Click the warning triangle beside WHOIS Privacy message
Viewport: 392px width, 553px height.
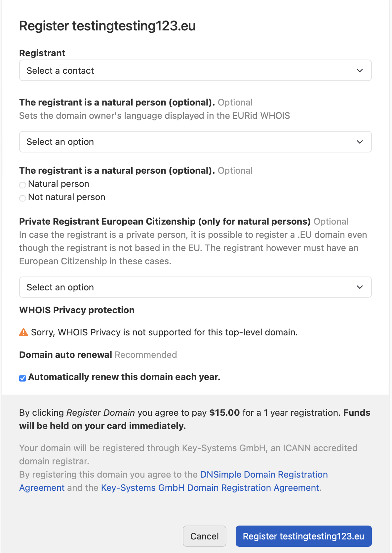[x=23, y=332]
